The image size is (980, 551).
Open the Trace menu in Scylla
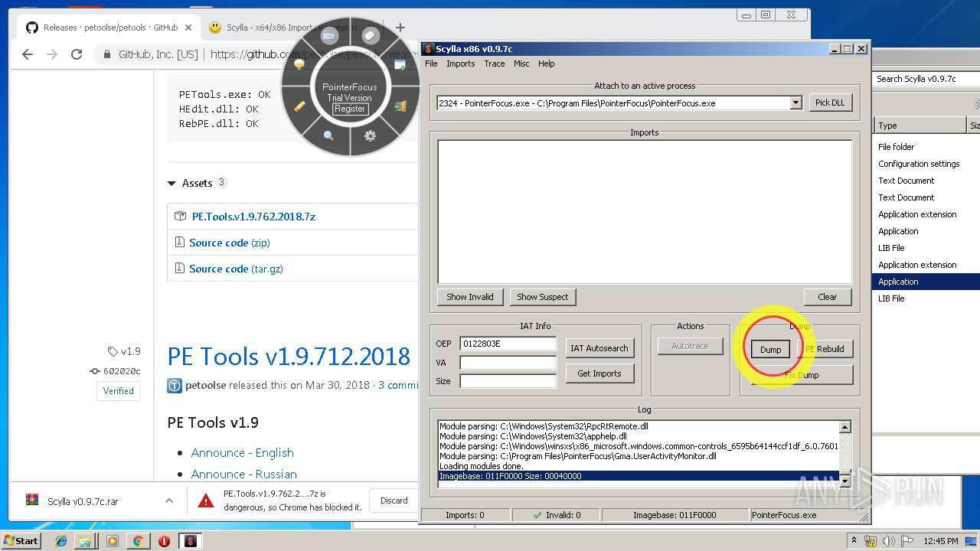pyautogui.click(x=495, y=64)
